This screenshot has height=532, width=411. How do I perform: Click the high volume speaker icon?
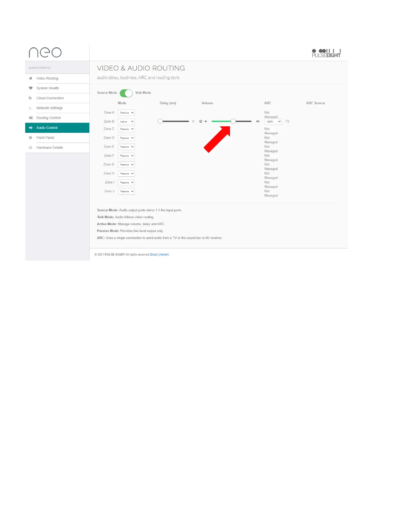tap(258, 122)
